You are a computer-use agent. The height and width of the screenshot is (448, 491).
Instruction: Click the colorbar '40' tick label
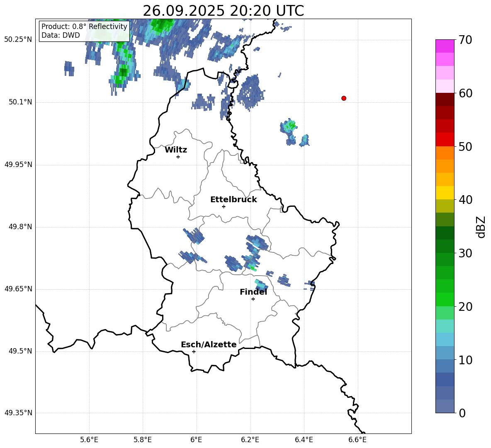pyautogui.click(x=466, y=200)
